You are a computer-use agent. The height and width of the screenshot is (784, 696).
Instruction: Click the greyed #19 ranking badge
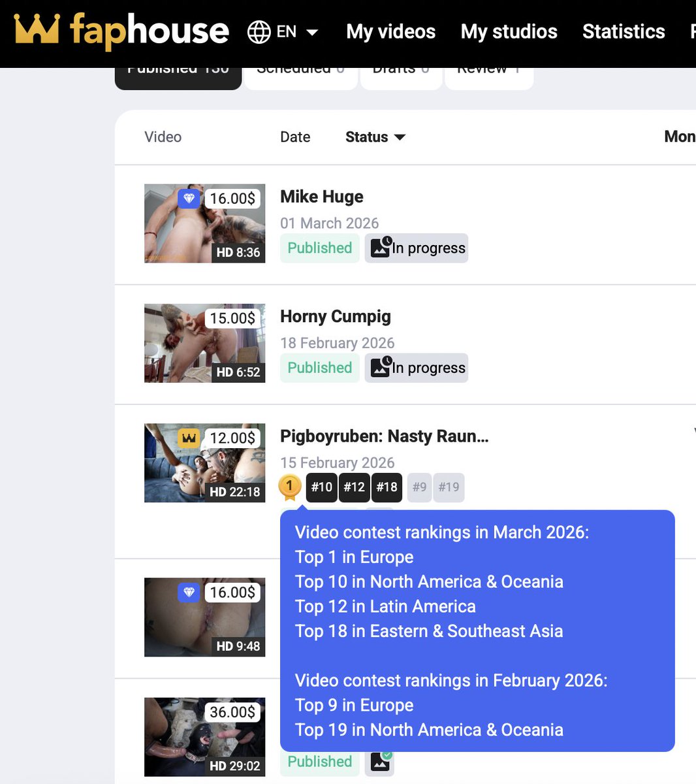point(449,487)
